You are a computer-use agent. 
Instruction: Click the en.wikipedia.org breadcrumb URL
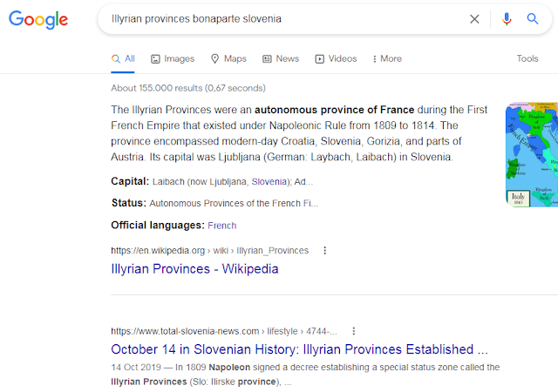point(209,250)
